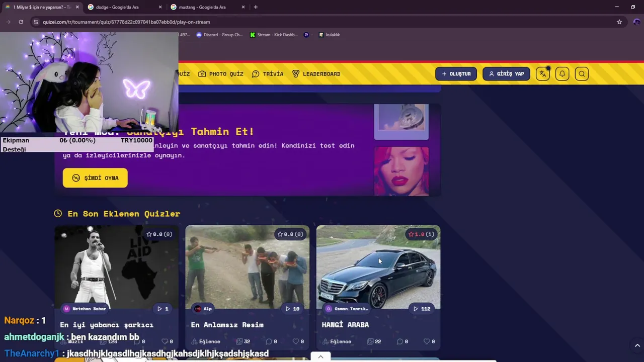Open the PHOTO QUIZ menu item

click(x=221, y=74)
